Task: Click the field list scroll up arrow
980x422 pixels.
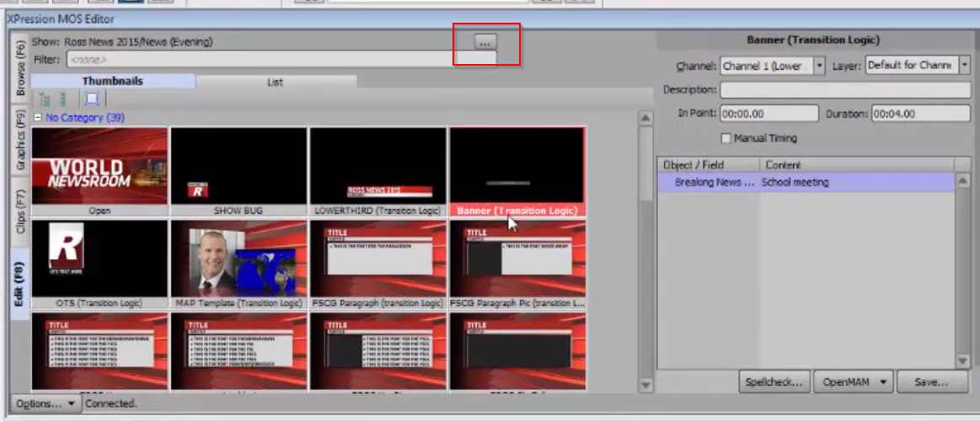Action: pyautogui.click(x=962, y=181)
